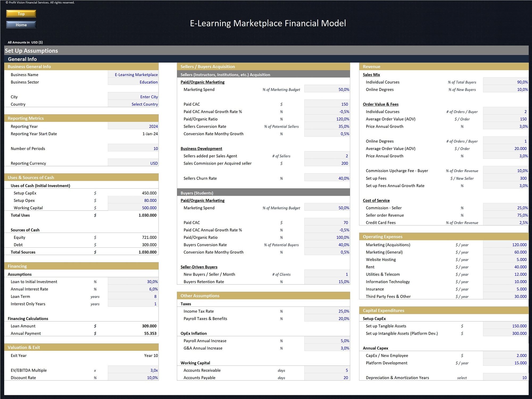This screenshot has width=532, height=399.
Task: Open Depreciation & Amortization Years select cell
Action: (506, 377)
